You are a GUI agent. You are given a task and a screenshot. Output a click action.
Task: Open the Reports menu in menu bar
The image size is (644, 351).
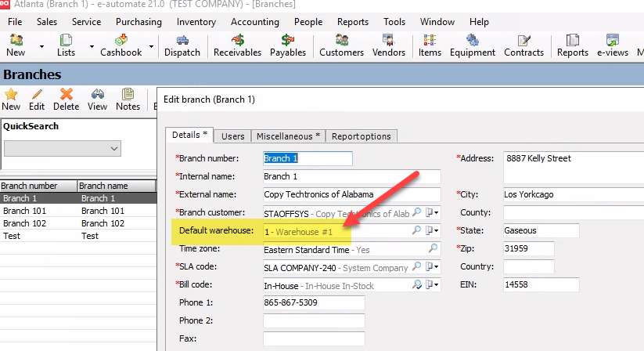pos(353,22)
